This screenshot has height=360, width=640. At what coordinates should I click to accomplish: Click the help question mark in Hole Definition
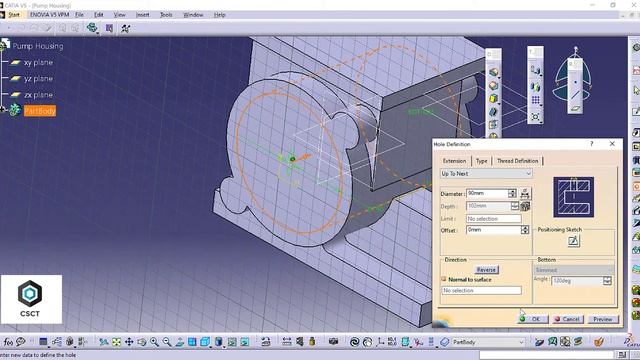click(591, 144)
